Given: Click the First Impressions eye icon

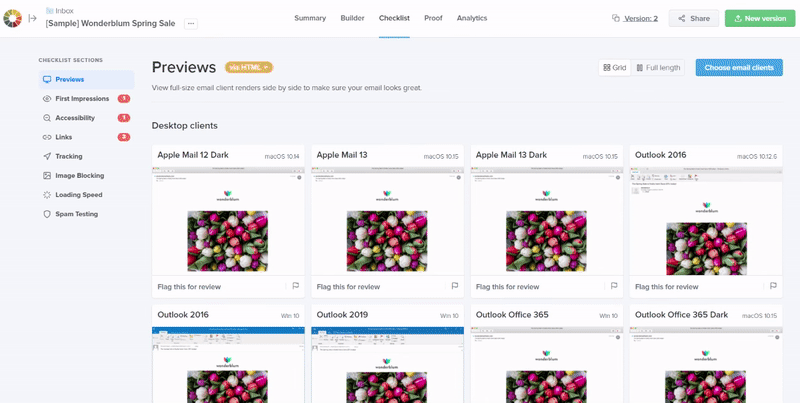Looking at the screenshot, I should 47,98.
